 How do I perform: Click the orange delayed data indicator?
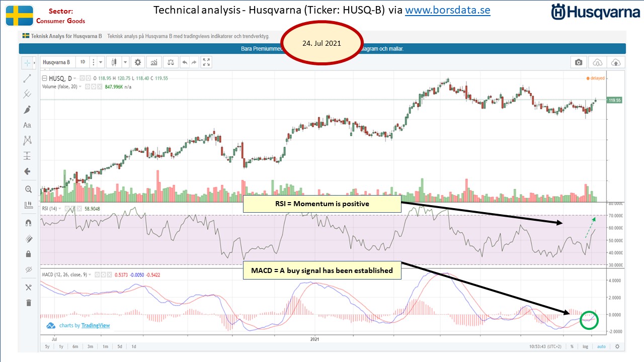pos(596,78)
